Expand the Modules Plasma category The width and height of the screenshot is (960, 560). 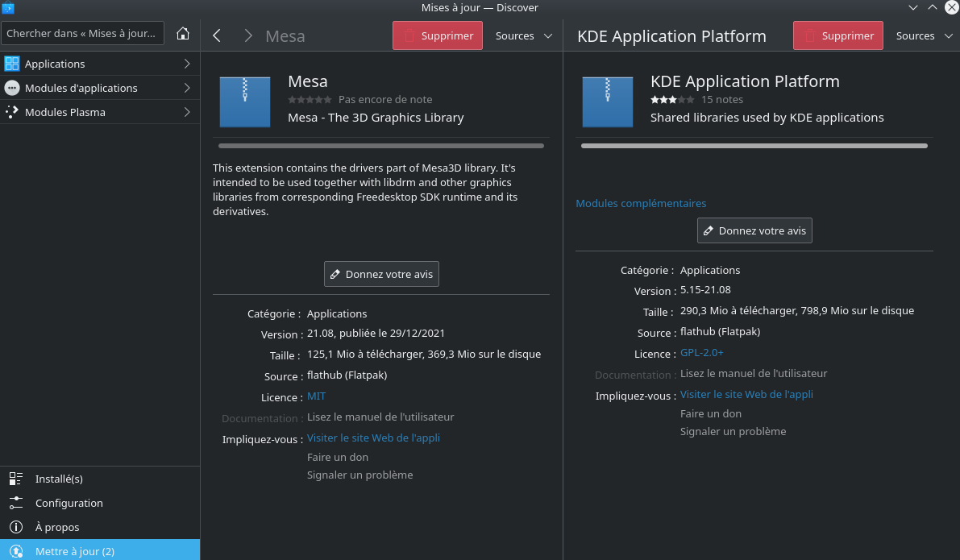pos(99,112)
